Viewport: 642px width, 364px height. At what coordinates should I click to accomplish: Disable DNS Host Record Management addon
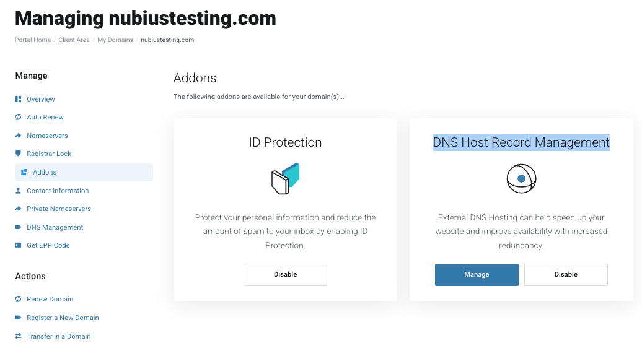(566, 275)
